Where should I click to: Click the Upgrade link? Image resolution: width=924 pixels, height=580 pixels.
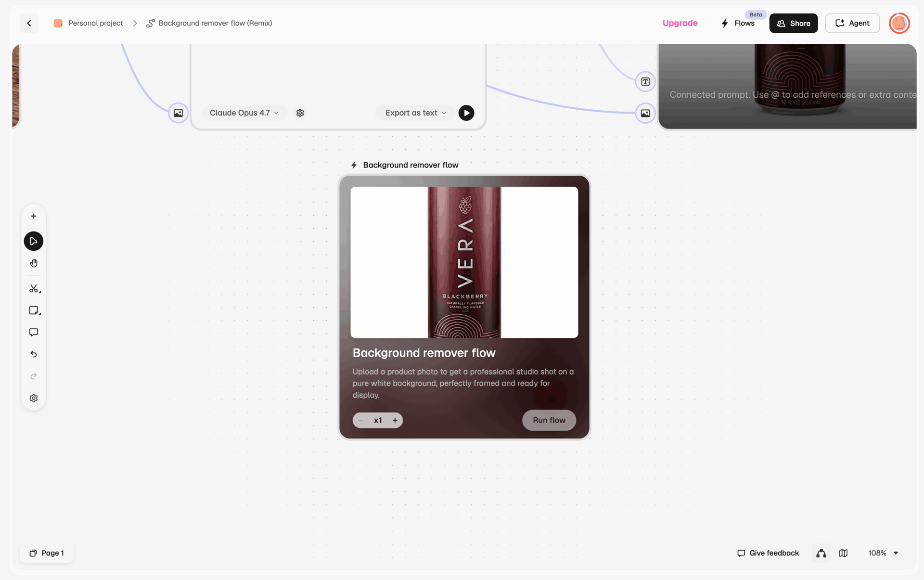tap(680, 23)
